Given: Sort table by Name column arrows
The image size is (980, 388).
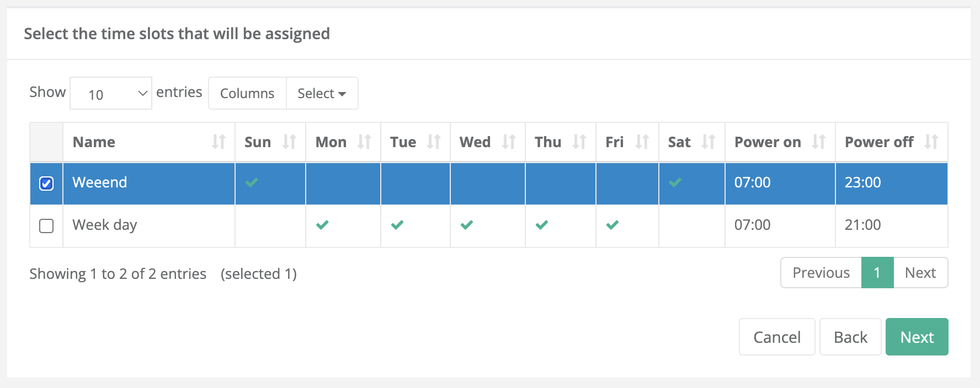Looking at the screenshot, I should (219, 142).
